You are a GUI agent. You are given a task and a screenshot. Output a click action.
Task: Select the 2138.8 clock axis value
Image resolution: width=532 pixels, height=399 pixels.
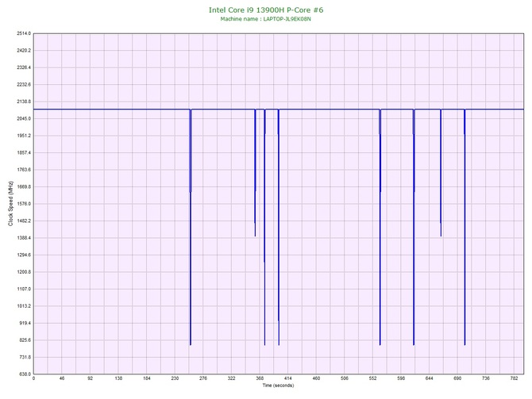(24, 102)
